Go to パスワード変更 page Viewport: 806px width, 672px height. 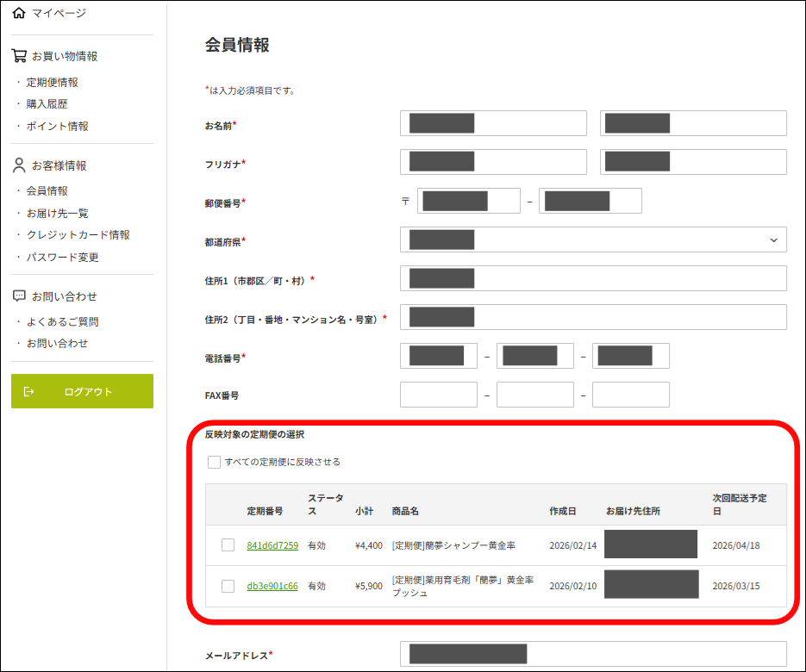[x=62, y=257]
